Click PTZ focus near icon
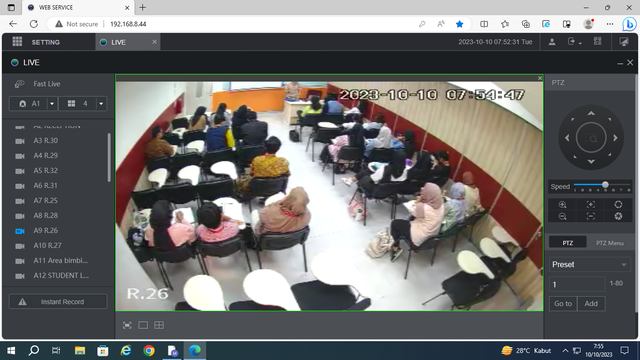Image resolution: width=640 pixels, height=360 pixels. 591,204
